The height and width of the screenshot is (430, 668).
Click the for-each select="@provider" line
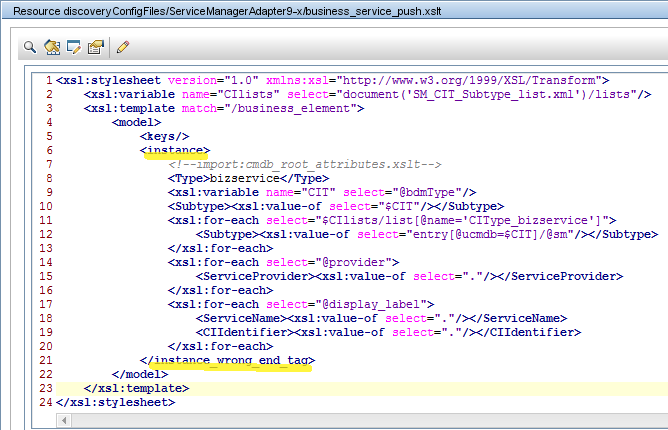283,263
